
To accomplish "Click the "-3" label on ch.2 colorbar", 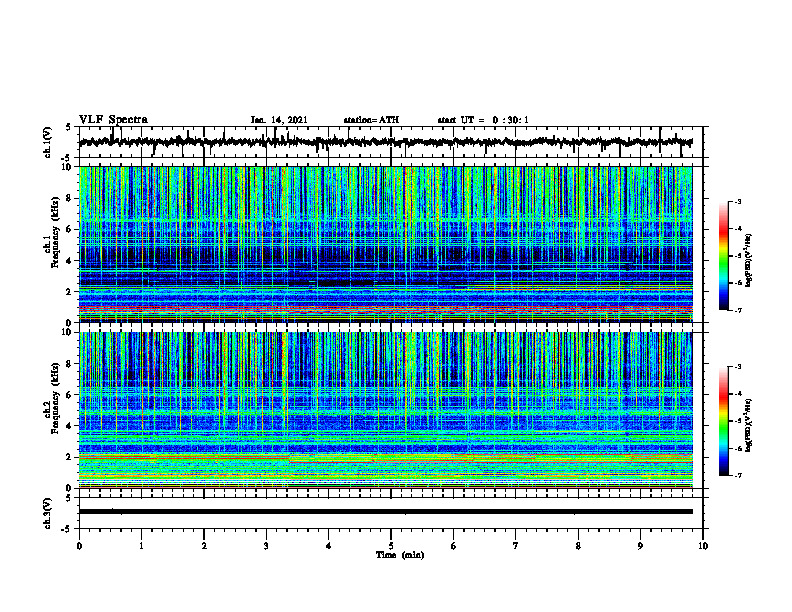I will pyautogui.click(x=738, y=367).
